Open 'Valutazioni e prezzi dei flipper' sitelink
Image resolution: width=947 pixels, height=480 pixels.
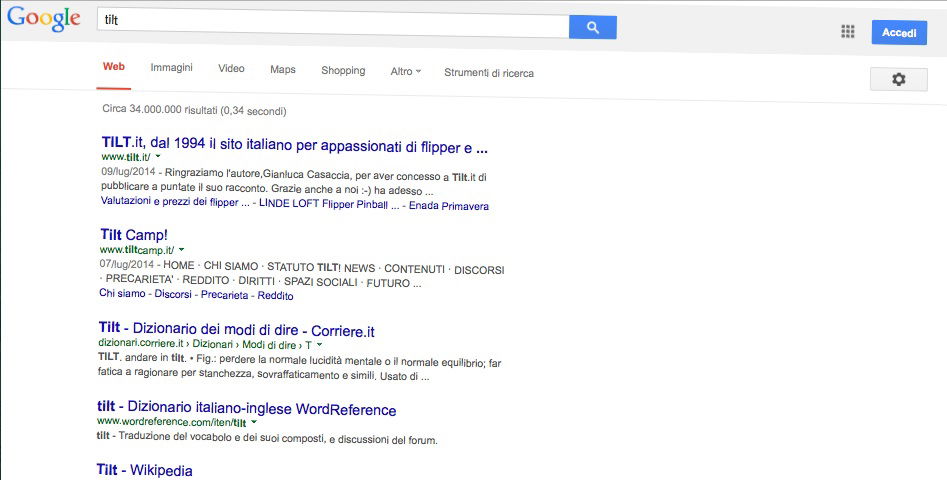pyautogui.click(x=175, y=202)
